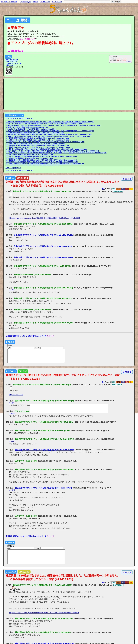Open thread title ending with [728791131]
Image resolution: width=138 pixels, height=644 pixels.
pyautogui.click(x=63, y=377)
